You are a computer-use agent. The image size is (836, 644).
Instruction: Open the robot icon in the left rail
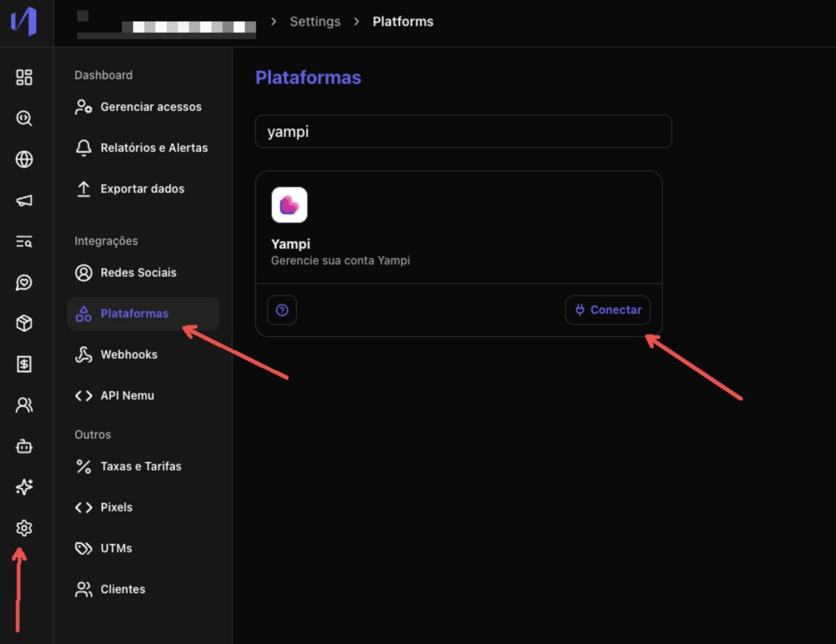click(24, 447)
